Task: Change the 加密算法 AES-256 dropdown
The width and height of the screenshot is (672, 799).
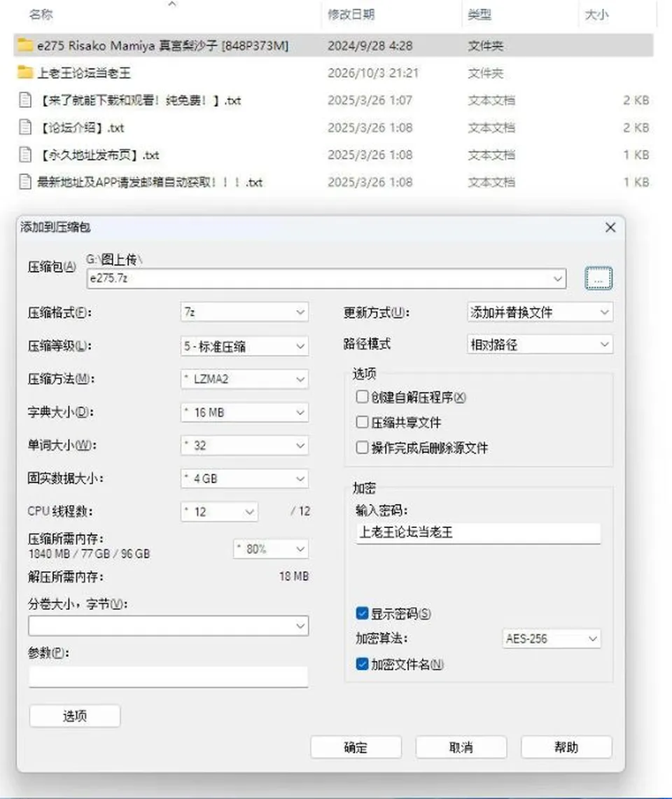Action: 552,639
